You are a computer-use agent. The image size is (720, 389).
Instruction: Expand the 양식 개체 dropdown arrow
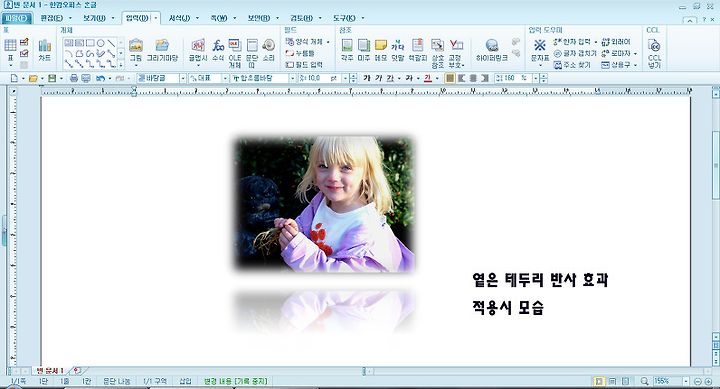point(328,42)
